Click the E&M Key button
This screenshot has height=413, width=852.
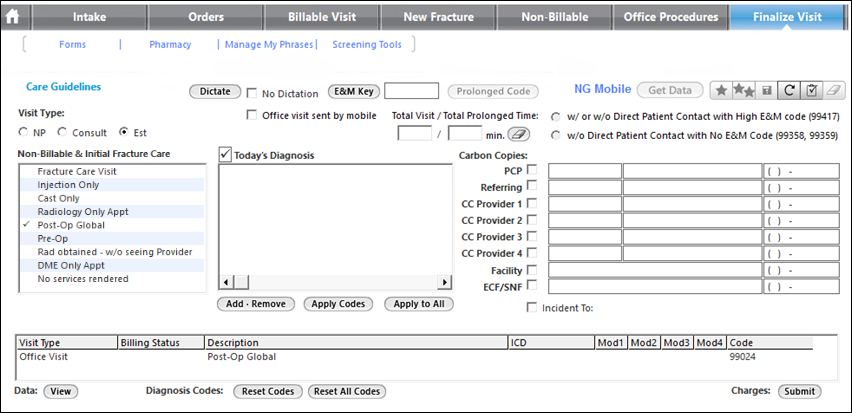(353, 91)
